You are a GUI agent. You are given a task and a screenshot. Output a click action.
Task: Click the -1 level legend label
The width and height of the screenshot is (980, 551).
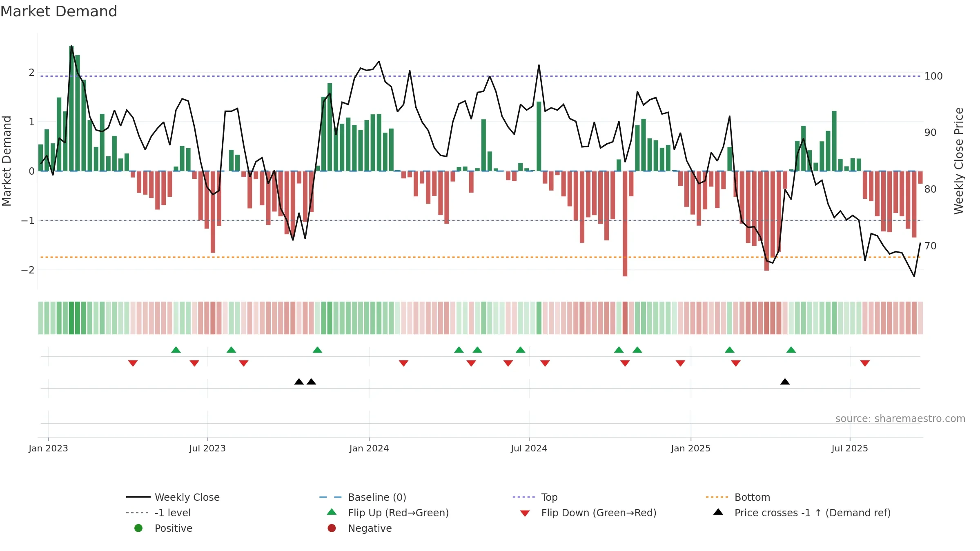coord(173,513)
